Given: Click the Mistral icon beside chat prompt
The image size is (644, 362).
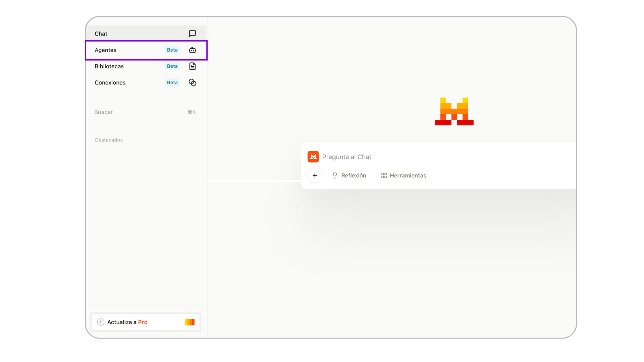Looking at the screenshot, I should point(313,157).
